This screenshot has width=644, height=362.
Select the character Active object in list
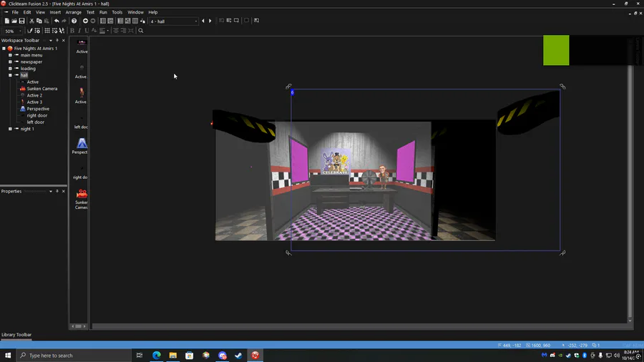tap(82, 96)
